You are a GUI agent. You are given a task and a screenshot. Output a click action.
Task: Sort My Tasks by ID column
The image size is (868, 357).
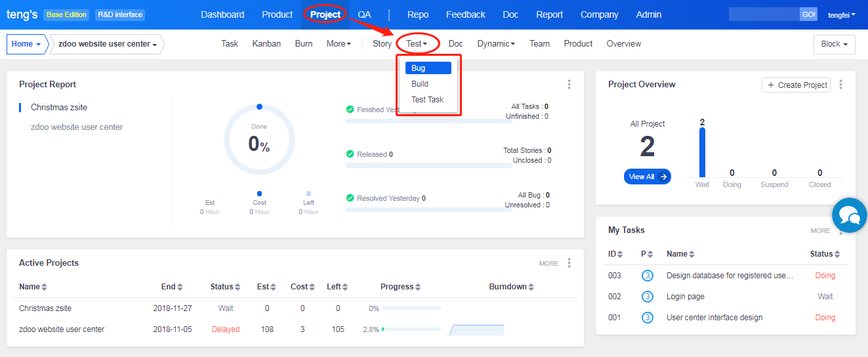coord(615,254)
